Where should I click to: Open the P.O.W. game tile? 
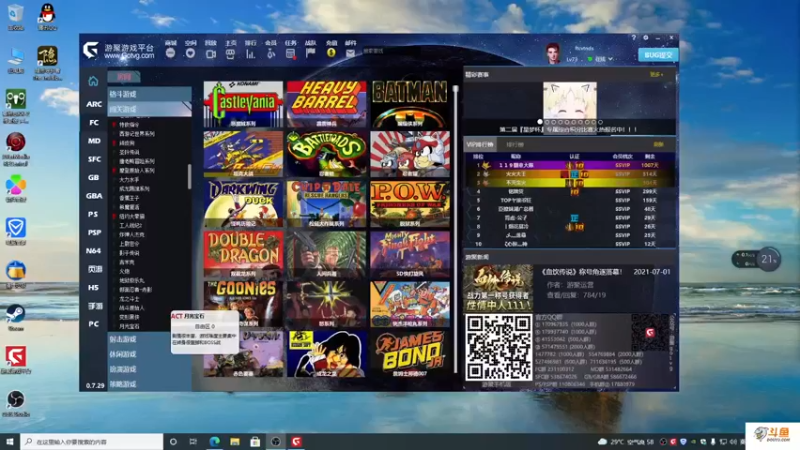point(410,204)
